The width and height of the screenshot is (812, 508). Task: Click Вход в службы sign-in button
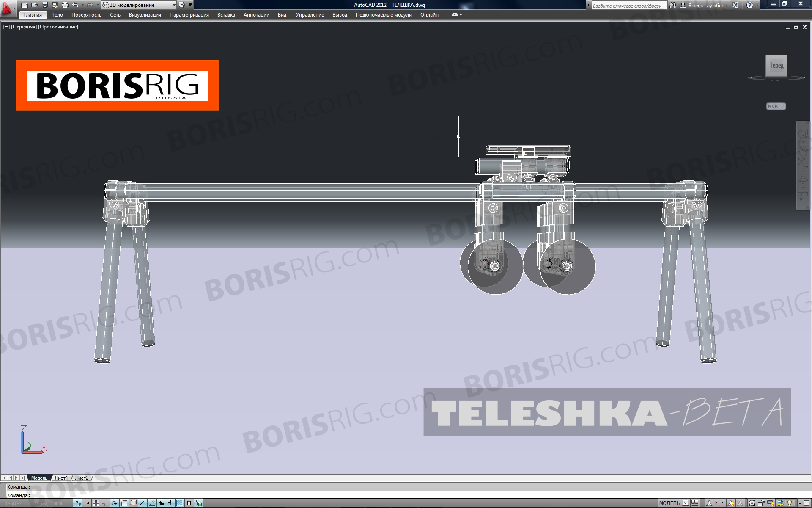[x=701, y=5]
